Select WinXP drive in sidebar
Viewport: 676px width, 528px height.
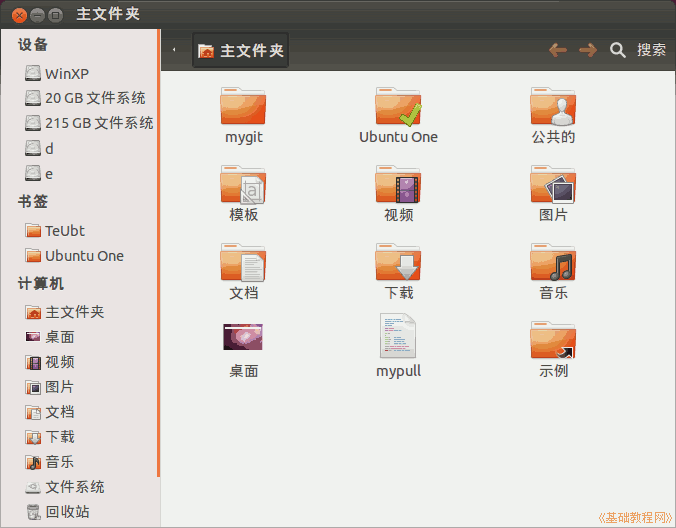pyautogui.click(x=67, y=73)
